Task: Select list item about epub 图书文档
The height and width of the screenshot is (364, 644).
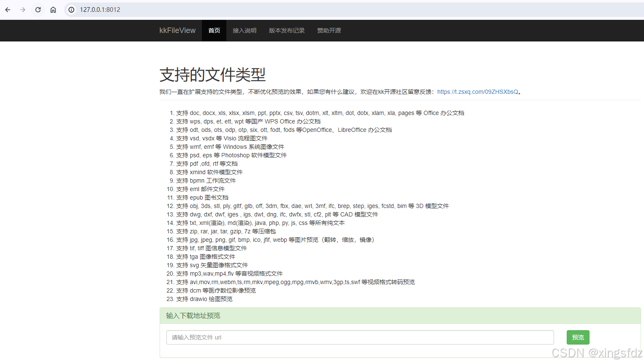Action: click(x=202, y=197)
